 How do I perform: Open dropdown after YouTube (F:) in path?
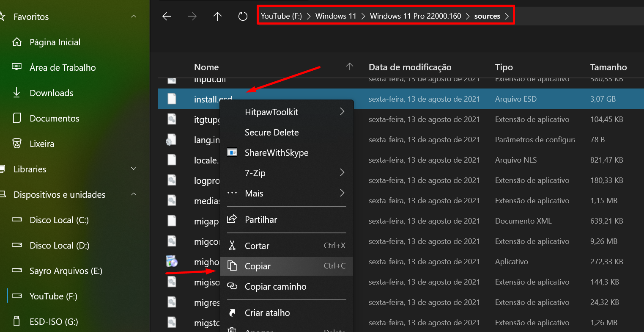coord(309,17)
